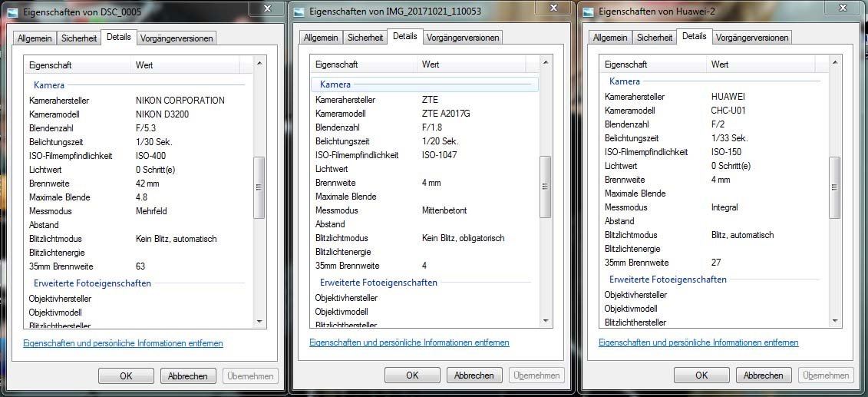Click scroll-down arrow in Huawei-2 details list
The width and height of the screenshot is (868, 397).
[835, 320]
